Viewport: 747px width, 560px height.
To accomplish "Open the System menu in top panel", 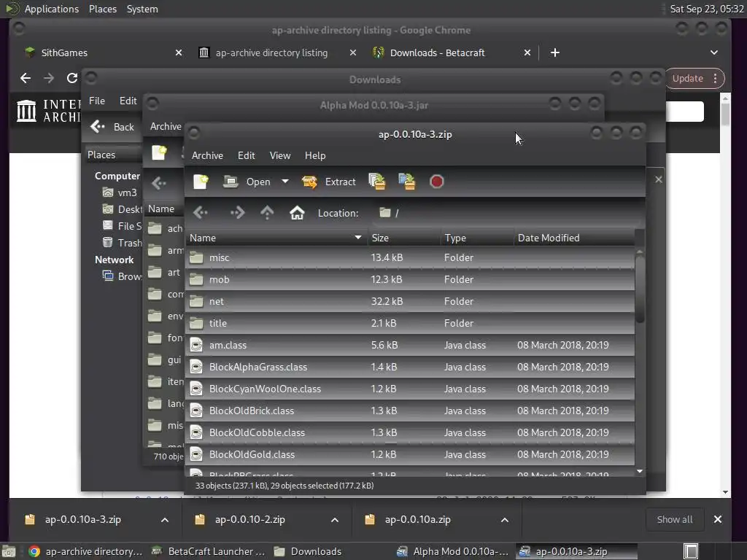I will tap(142, 9).
